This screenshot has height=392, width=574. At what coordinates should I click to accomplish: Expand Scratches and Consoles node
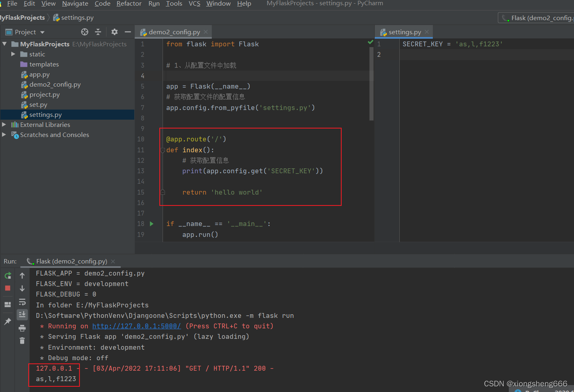[4, 135]
